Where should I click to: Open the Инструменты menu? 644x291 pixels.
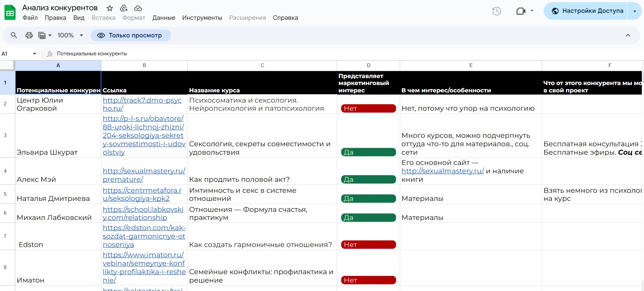[202, 18]
